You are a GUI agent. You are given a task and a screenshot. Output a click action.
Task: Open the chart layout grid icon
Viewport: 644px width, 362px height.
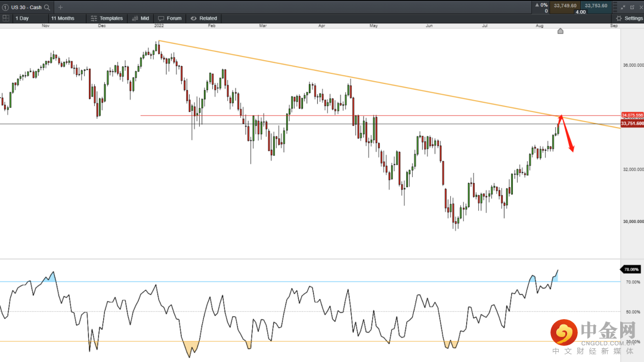click(x=5, y=18)
